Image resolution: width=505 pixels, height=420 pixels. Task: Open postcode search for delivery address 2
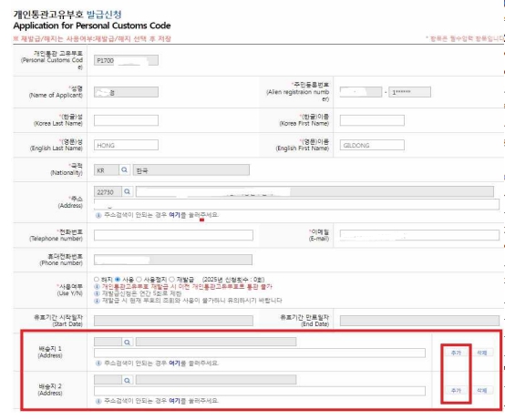point(128,380)
